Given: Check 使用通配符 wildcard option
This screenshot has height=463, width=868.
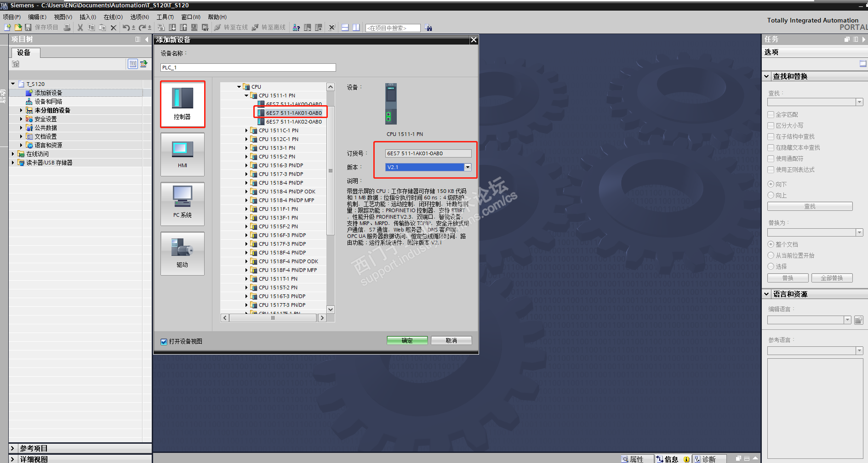Looking at the screenshot, I should point(771,158).
